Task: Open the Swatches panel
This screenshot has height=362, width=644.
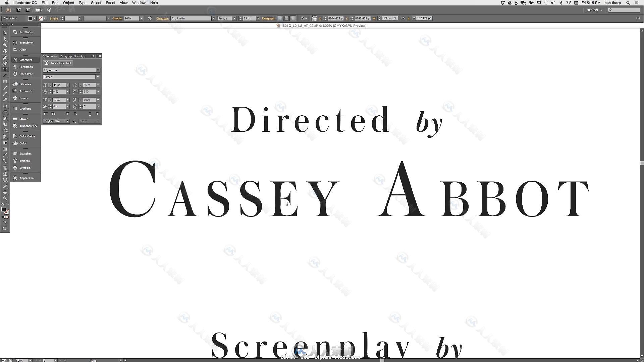Action: (25, 154)
